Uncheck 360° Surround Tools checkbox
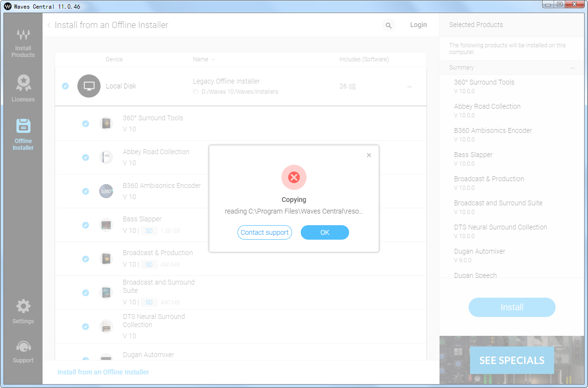This screenshot has width=588, height=388. point(86,124)
